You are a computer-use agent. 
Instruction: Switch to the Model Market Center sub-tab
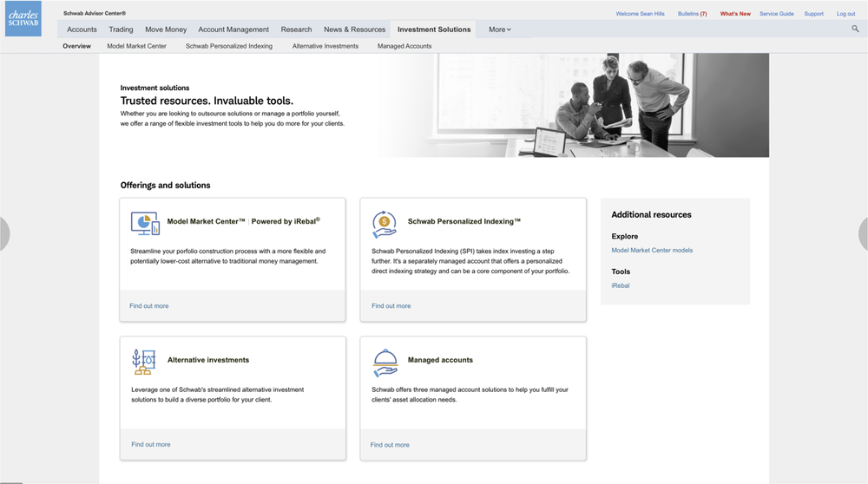click(x=137, y=46)
